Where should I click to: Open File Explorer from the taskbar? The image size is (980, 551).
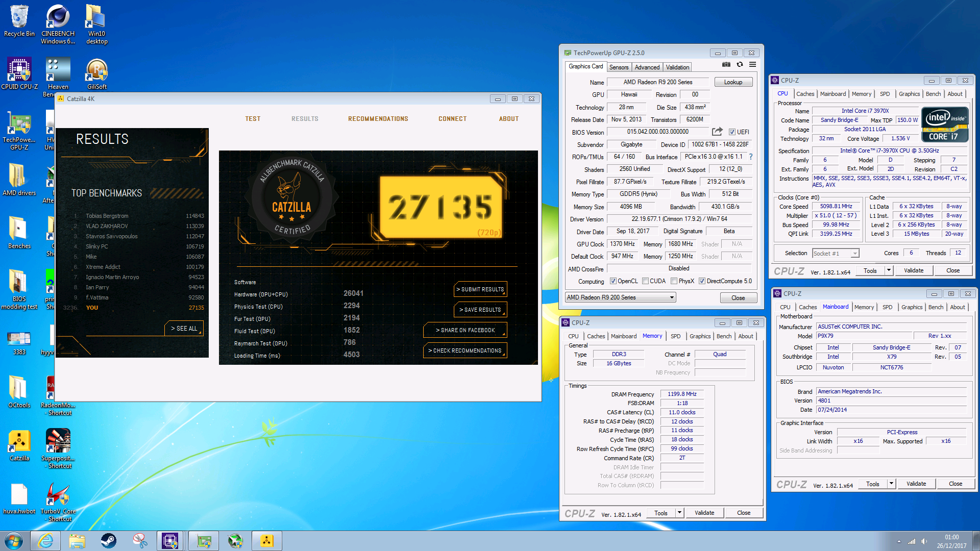click(77, 541)
